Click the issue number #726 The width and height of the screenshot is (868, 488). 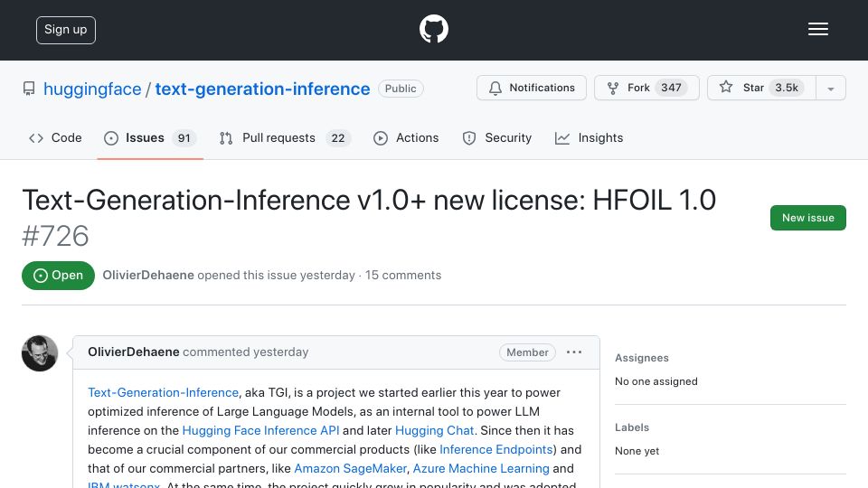pyautogui.click(x=55, y=236)
